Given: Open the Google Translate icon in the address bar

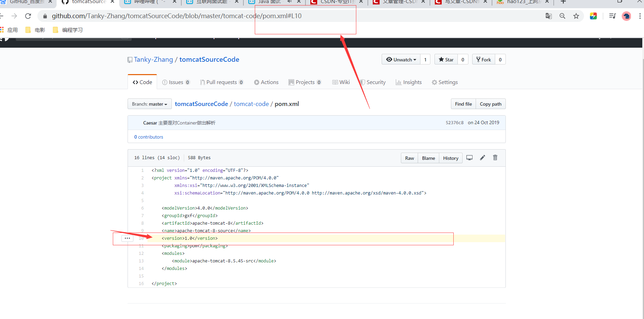Looking at the screenshot, I should point(549,16).
